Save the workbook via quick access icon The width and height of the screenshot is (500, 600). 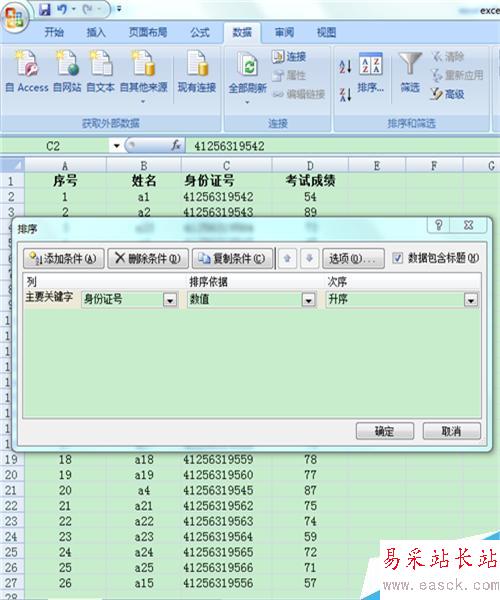(45, 9)
